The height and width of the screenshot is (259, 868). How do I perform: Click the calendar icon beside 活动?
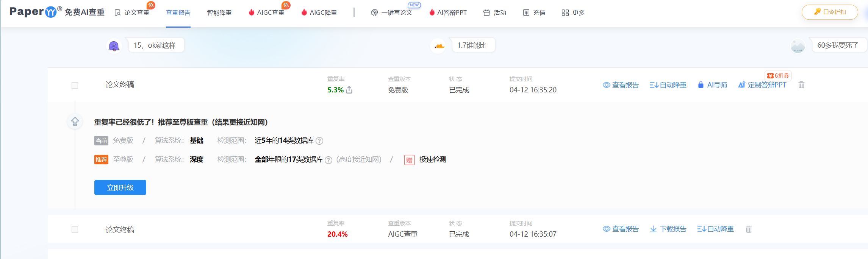tap(486, 12)
